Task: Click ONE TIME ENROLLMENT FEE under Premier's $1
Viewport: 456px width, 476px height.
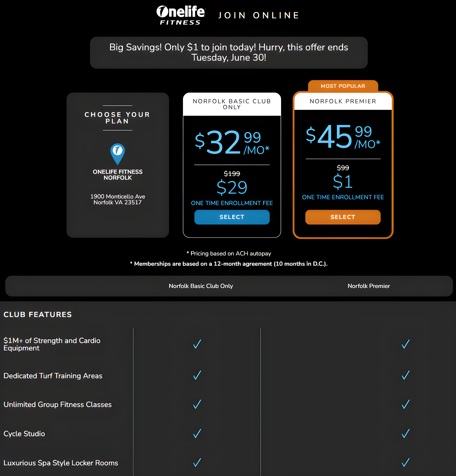Action: (343, 197)
